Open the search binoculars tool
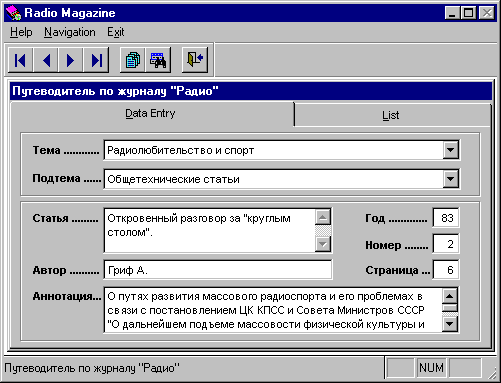 158,60
